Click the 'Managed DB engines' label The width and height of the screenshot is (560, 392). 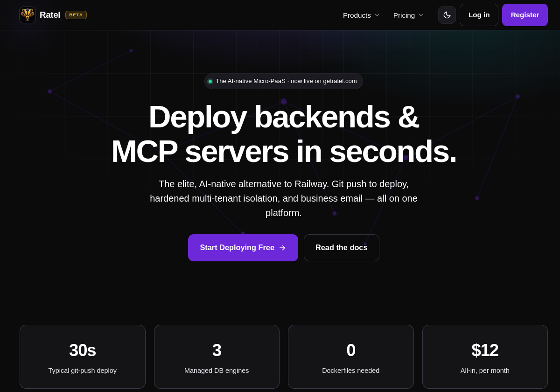pos(217,371)
